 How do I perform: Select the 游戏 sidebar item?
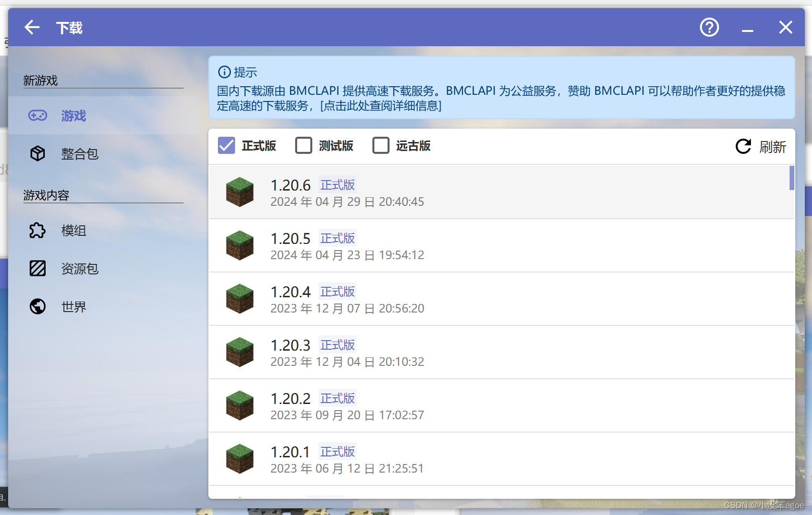coord(104,115)
